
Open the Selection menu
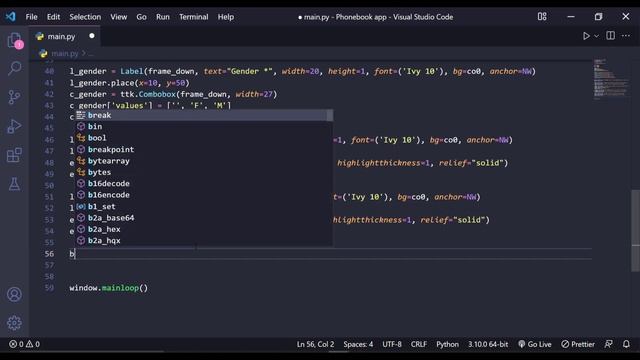click(x=85, y=17)
